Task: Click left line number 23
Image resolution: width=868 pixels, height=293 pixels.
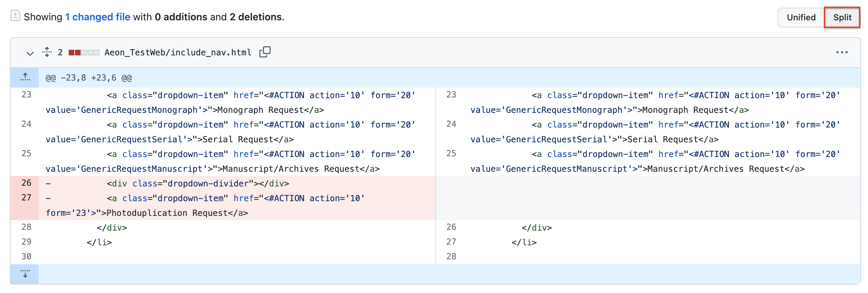Action: coord(26,95)
